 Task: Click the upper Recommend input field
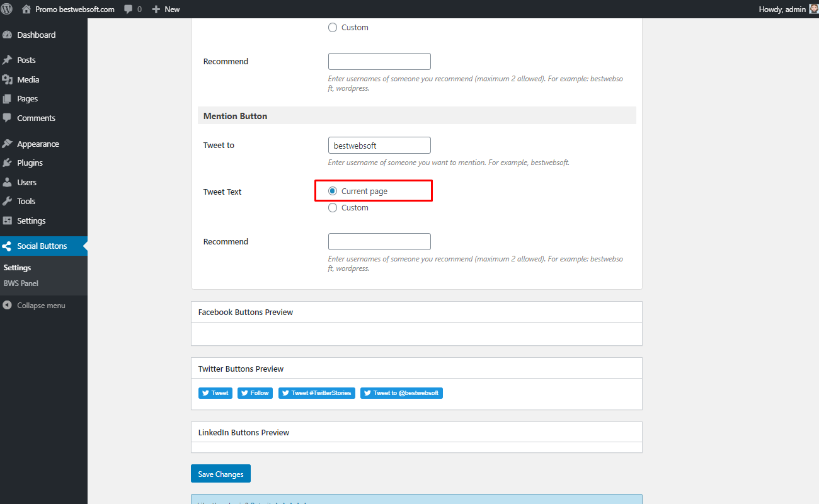coord(379,61)
